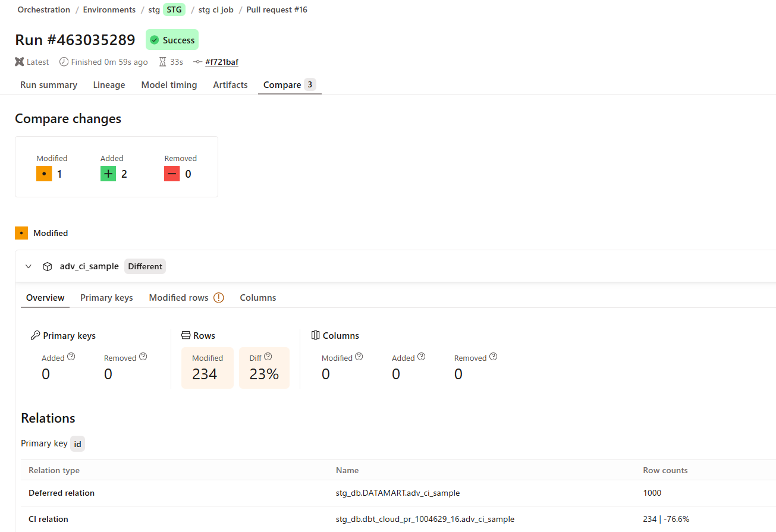
Task: Click the help icon next to Columns Added
Action: click(x=421, y=357)
